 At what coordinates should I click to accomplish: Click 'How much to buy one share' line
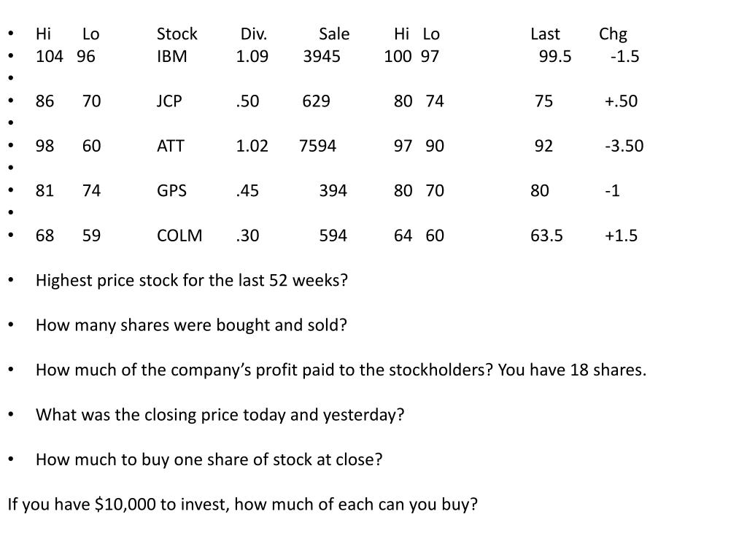(x=209, y=459)
